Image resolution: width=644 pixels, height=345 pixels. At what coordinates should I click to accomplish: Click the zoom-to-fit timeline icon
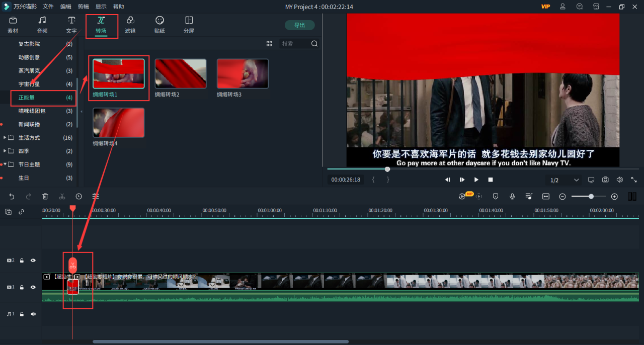pyautogui.click(x=546, y=196)
